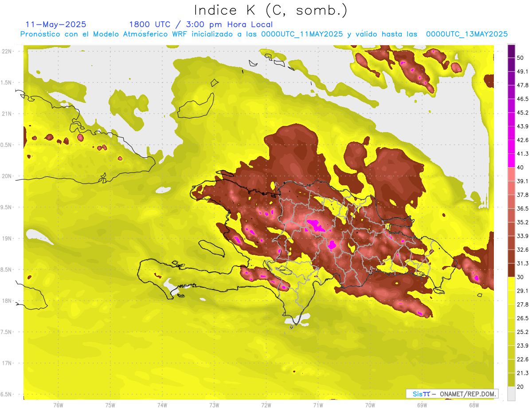
Task: Click the '42.6' colorbar value
Action: [x=523, y=140]
